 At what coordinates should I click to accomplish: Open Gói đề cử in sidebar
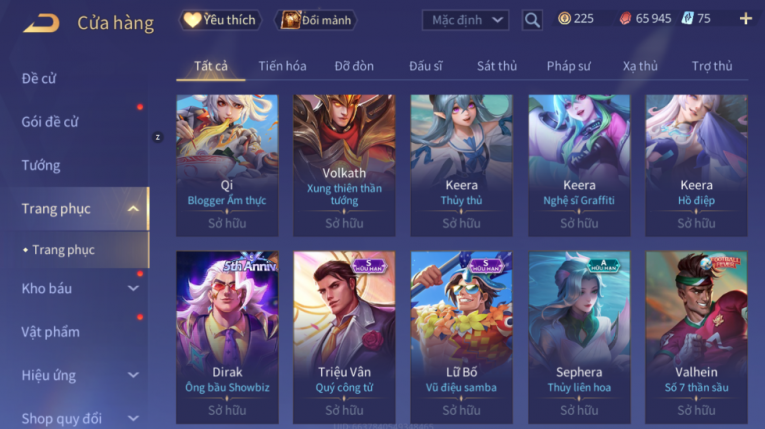click(50, 122)
